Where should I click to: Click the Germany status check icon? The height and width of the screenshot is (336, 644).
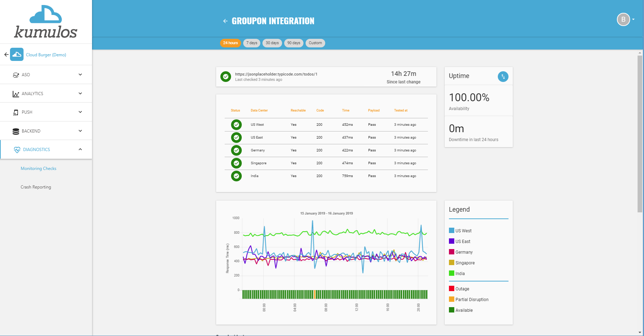tap(236, 150)
